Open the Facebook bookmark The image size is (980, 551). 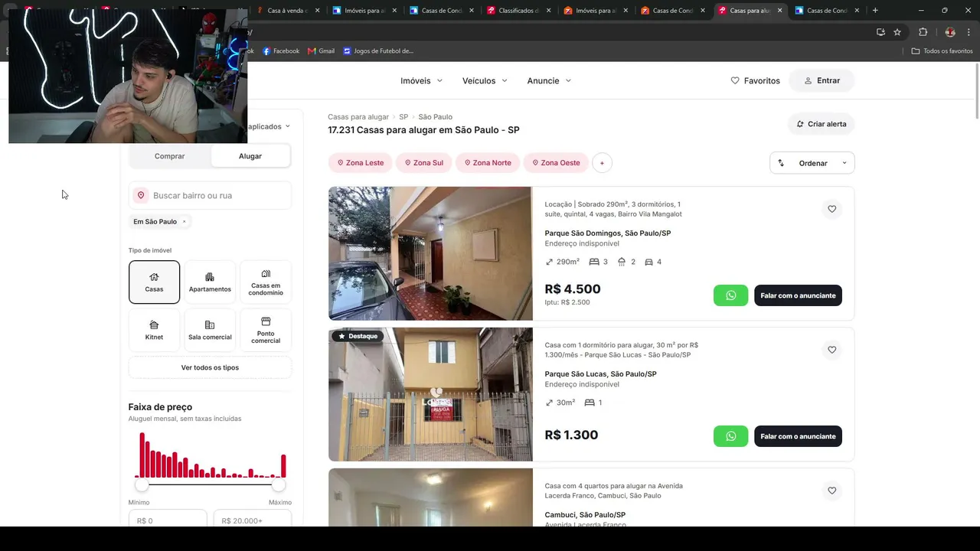pyautogui.click(x=281, y=51)
